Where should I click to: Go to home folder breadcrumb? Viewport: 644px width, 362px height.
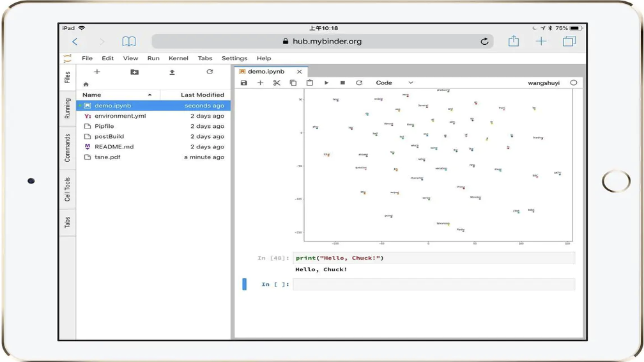click(x=86, y=84)
